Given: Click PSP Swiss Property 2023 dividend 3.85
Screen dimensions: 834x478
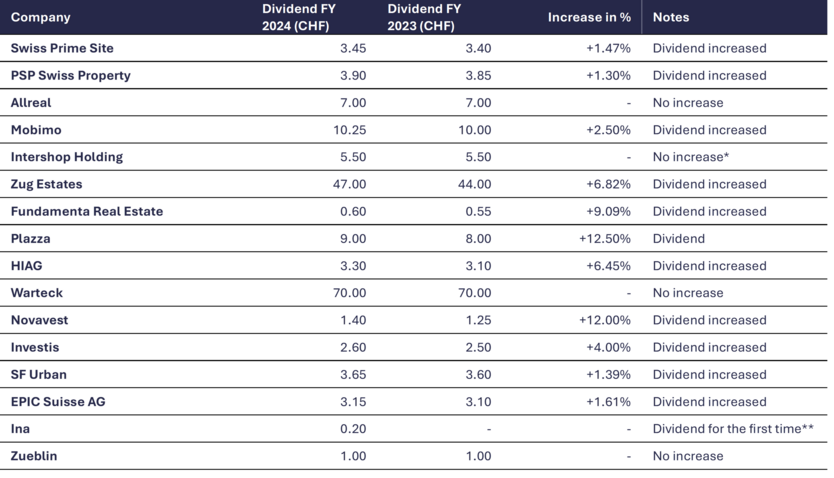Looking at the screenshot, I should 478,76.
